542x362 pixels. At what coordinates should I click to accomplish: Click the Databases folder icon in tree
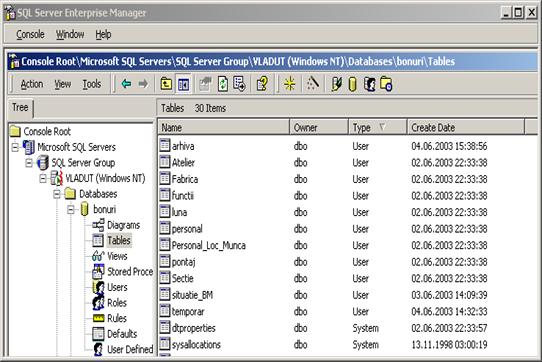coord(70,194)
